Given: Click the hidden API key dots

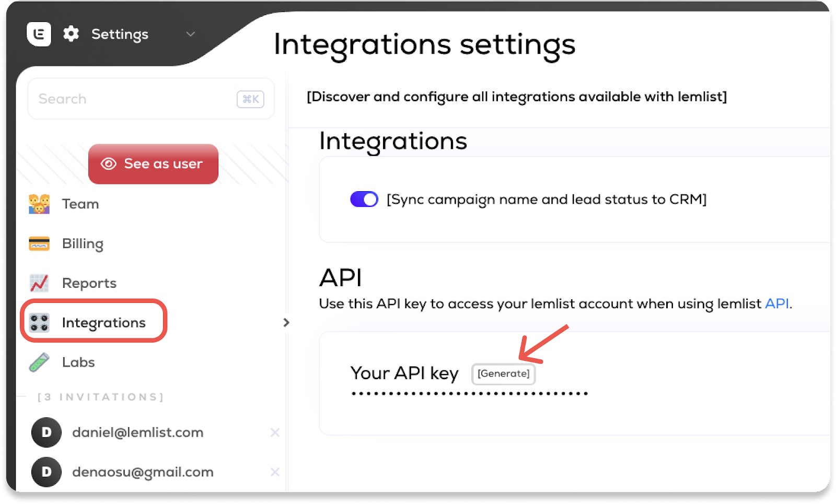Looking at the screenshot, I should 469,393.
